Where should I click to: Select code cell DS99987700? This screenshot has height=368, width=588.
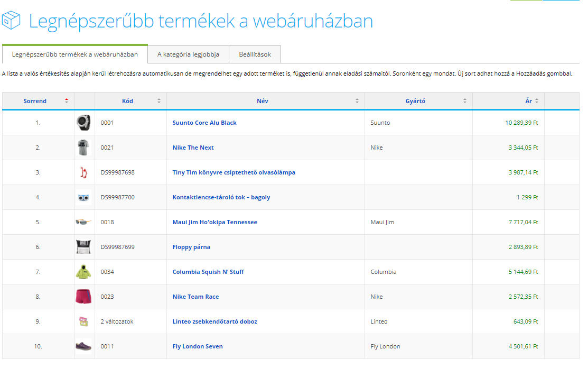(118, 197)
